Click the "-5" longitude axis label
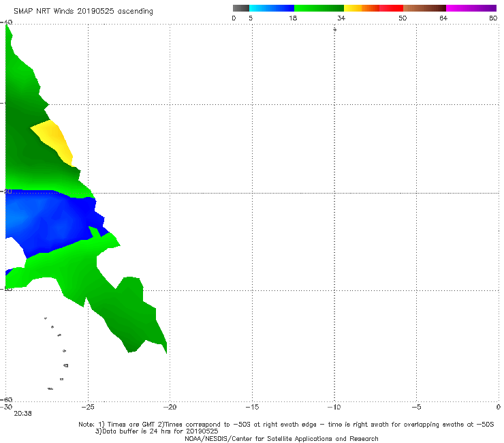The image size is (504, 443). (x=416, y=407)
